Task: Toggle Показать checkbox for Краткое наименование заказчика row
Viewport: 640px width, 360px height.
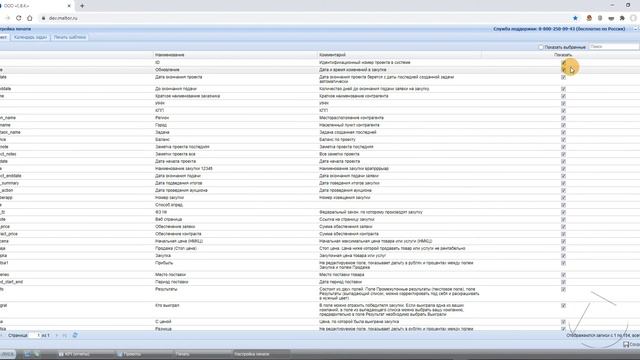Action: pyautogui.click(x=563, y=96)
